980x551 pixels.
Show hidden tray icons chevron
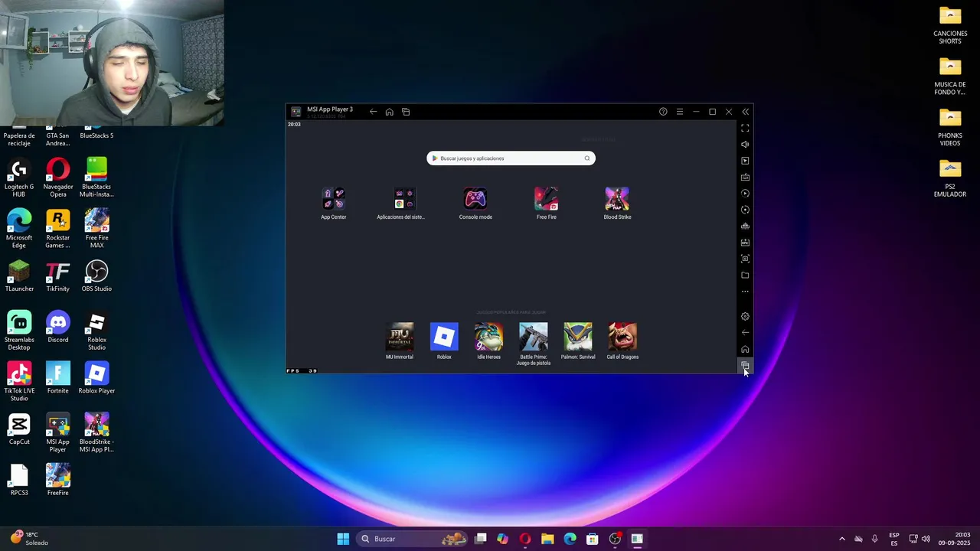[x=842, y=539]
